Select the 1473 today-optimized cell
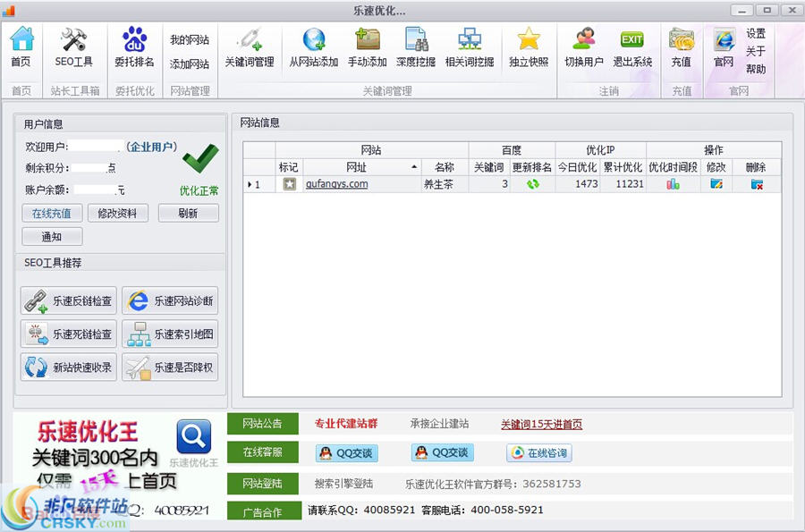Screen dimensions: 805x532 578,184
